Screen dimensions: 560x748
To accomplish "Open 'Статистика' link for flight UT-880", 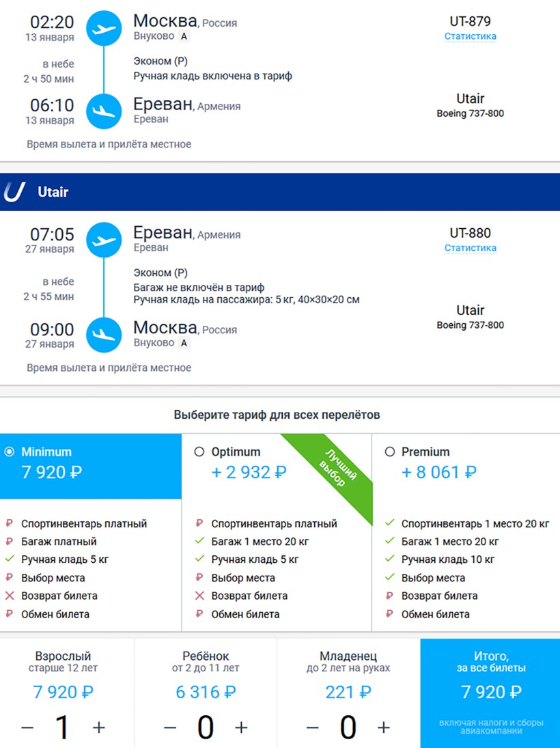I will (x=471, y=248).
